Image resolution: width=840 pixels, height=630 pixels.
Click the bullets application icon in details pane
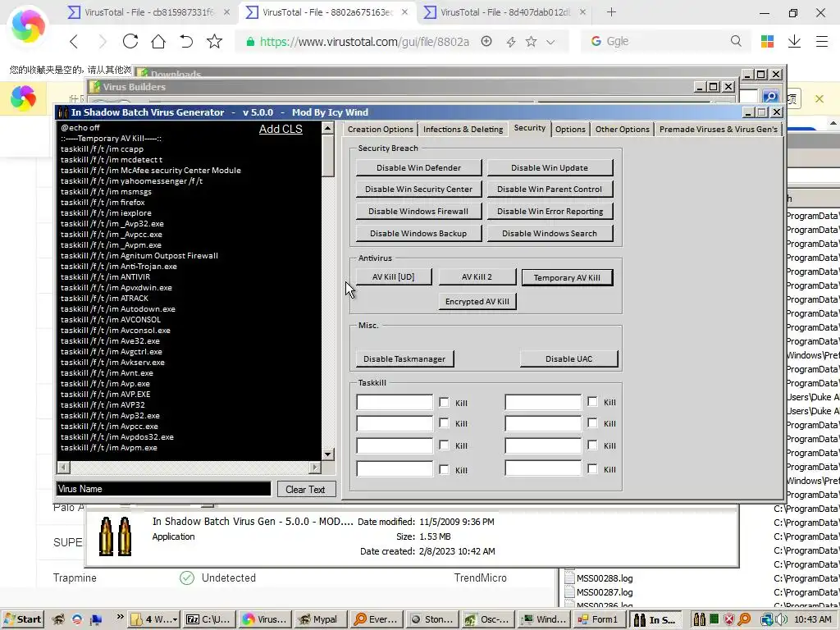[115, 536]
